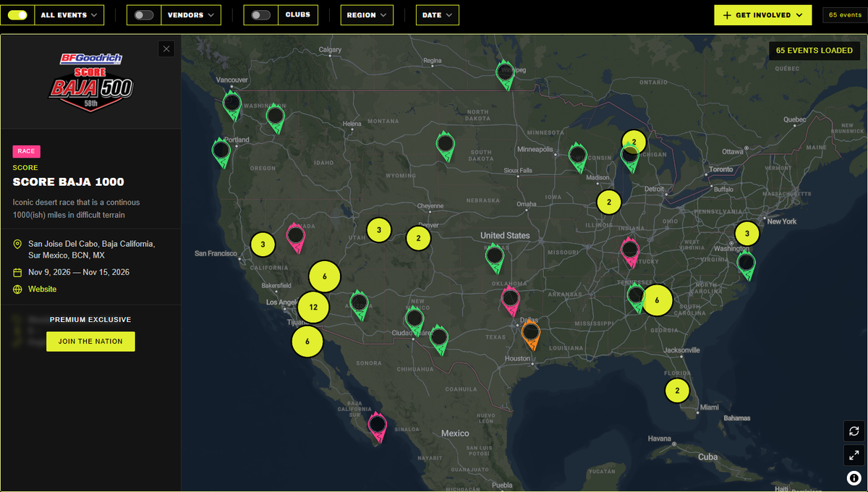This screenshot has height=492, width=868.
Task: Select the pink pin in Nevada
Action: point(296,236)
